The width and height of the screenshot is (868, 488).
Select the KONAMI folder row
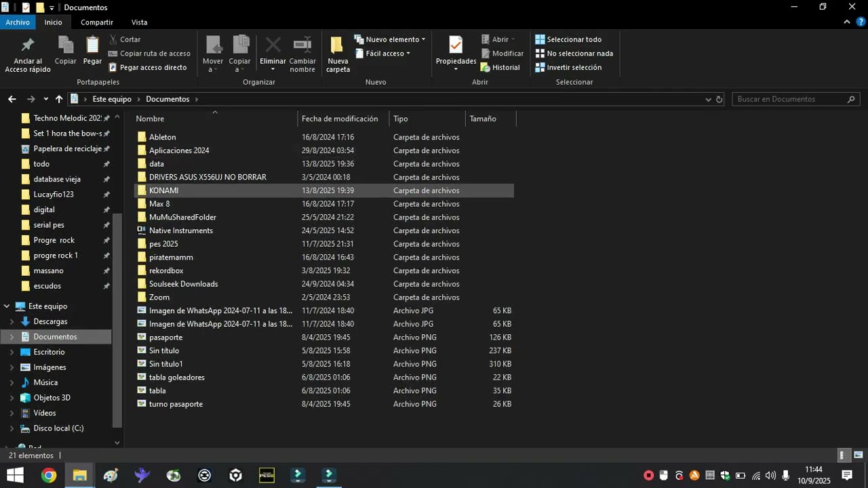tap(324, 190)
